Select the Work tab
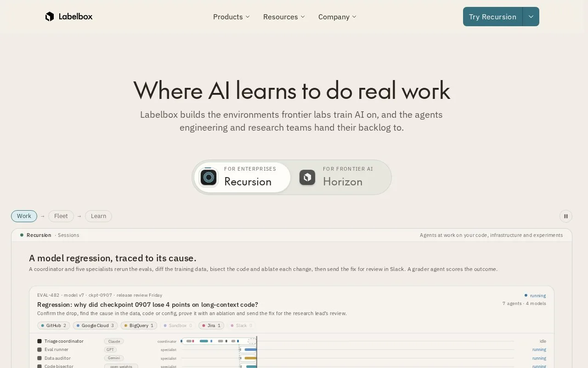The image size is (588, 368). tap(24, 216)
